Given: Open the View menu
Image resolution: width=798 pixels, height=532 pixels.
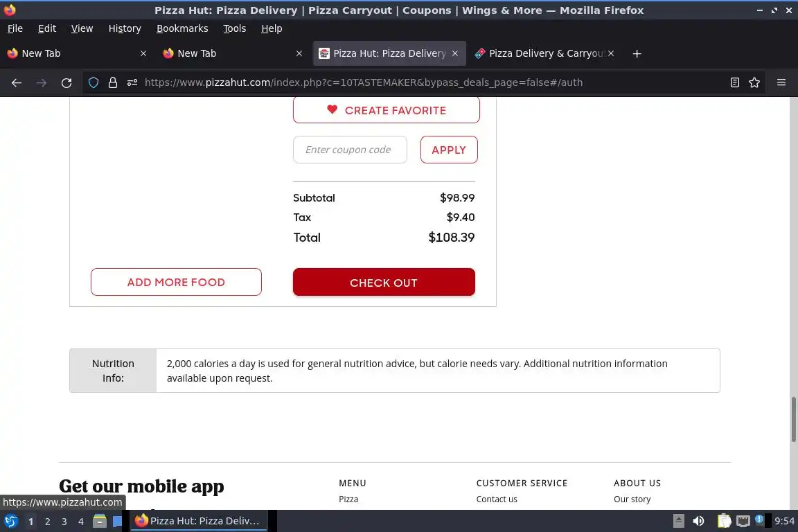Looking at the screenshot, I should pyautogui.click(x=82, y=28).
